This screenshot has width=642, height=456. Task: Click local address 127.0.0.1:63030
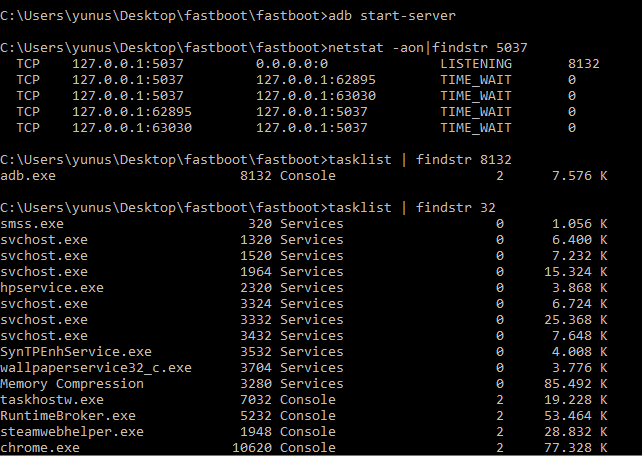click(x=132, y=128)
